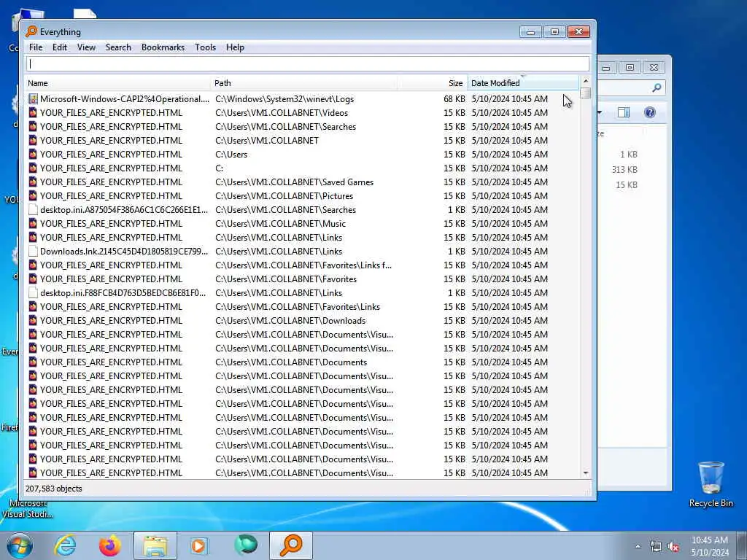Open the Windows Start menu
Viewport: 747px width, 560px height.
pos(20,545)
